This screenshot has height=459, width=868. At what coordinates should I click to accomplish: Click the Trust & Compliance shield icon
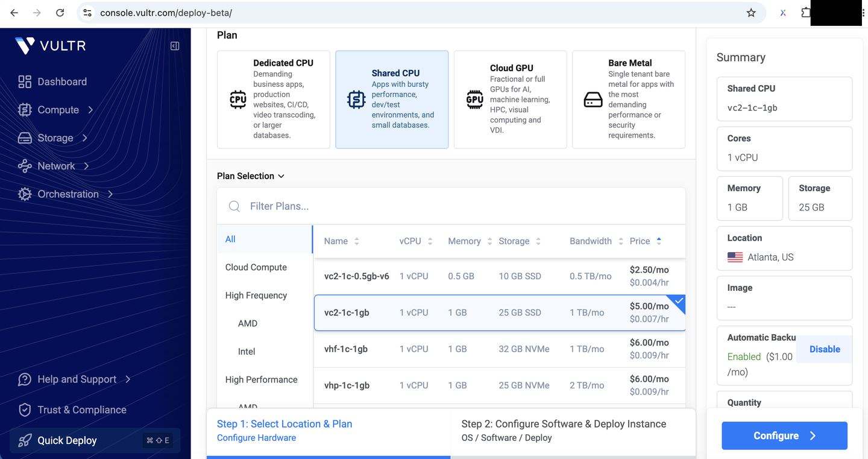25,410
